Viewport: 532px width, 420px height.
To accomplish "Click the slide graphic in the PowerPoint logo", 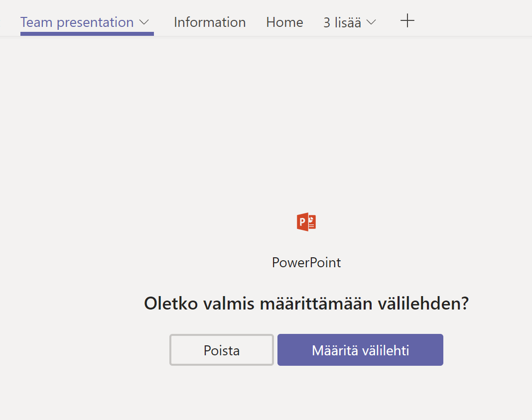I will click(312, 222).
